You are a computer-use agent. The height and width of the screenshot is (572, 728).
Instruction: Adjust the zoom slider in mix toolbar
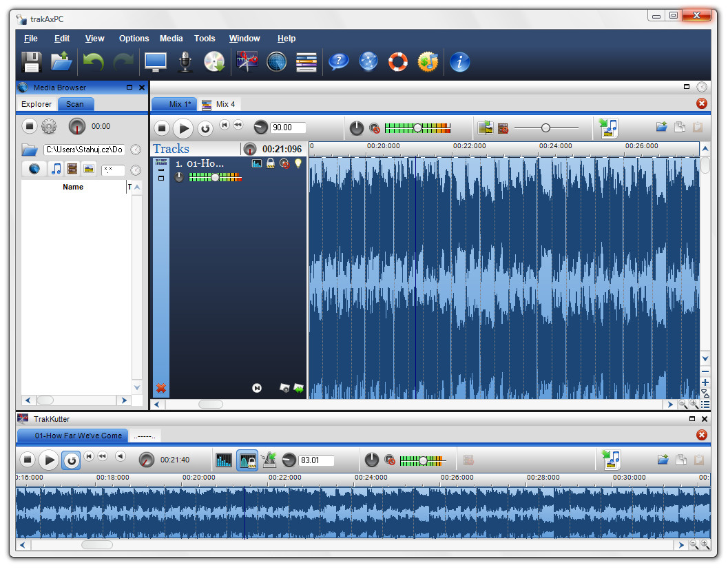546,127
